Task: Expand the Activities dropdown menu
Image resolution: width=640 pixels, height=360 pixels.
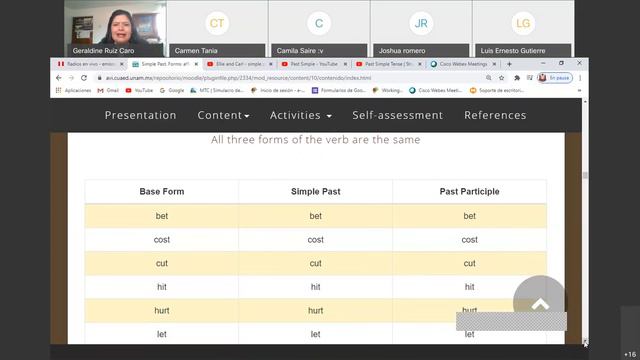Action: tap(300, 116)
